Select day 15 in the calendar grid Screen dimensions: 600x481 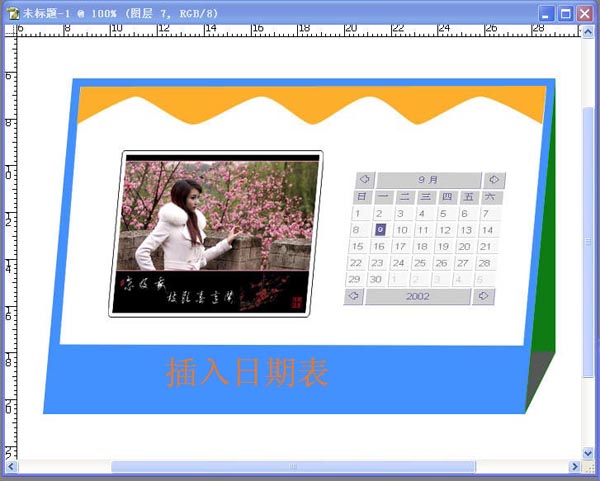pos(357,246)
